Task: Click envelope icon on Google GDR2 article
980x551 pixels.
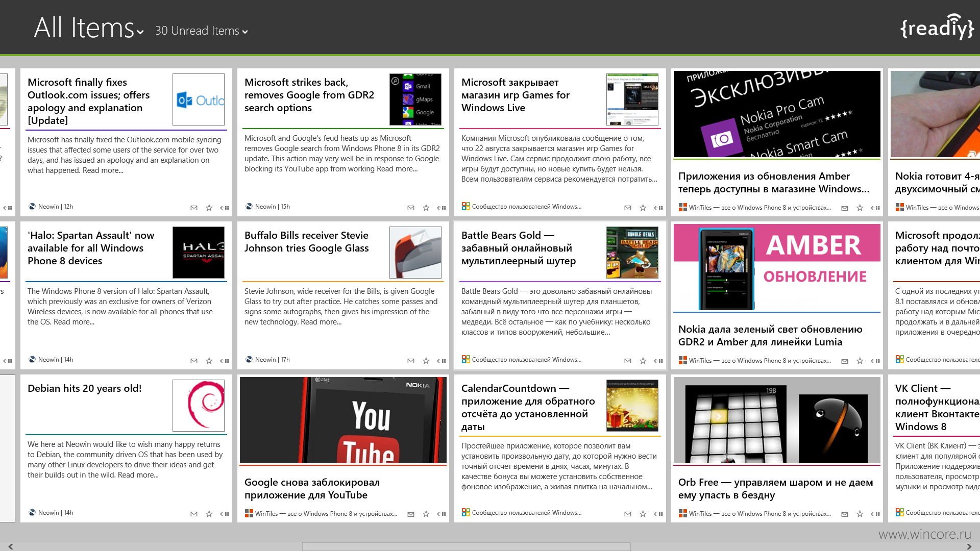Action: click(411, 208)
